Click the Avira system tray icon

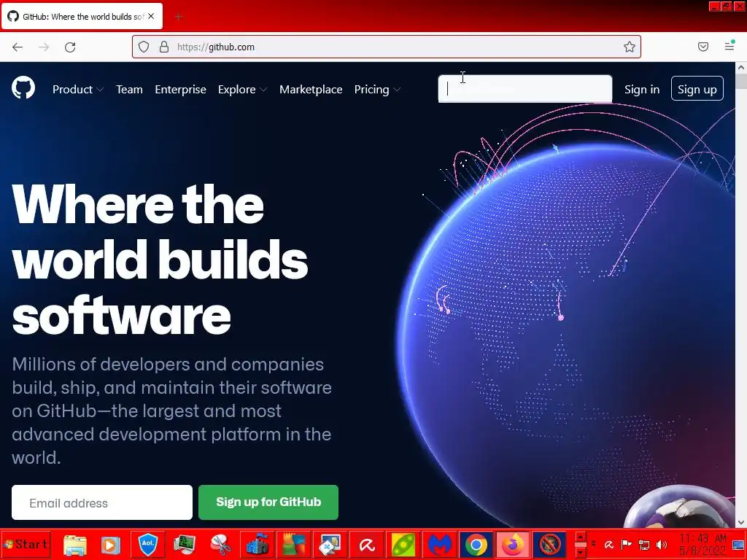[x=609, y=545]
